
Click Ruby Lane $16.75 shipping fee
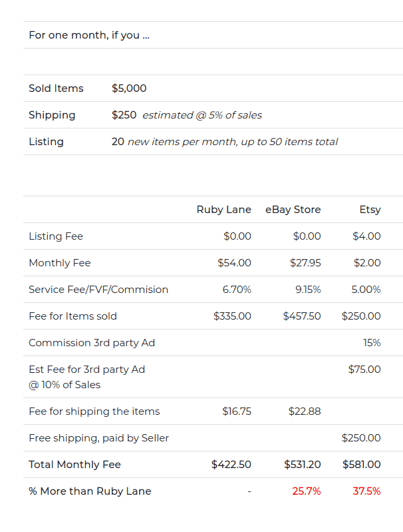pos(237,411)
